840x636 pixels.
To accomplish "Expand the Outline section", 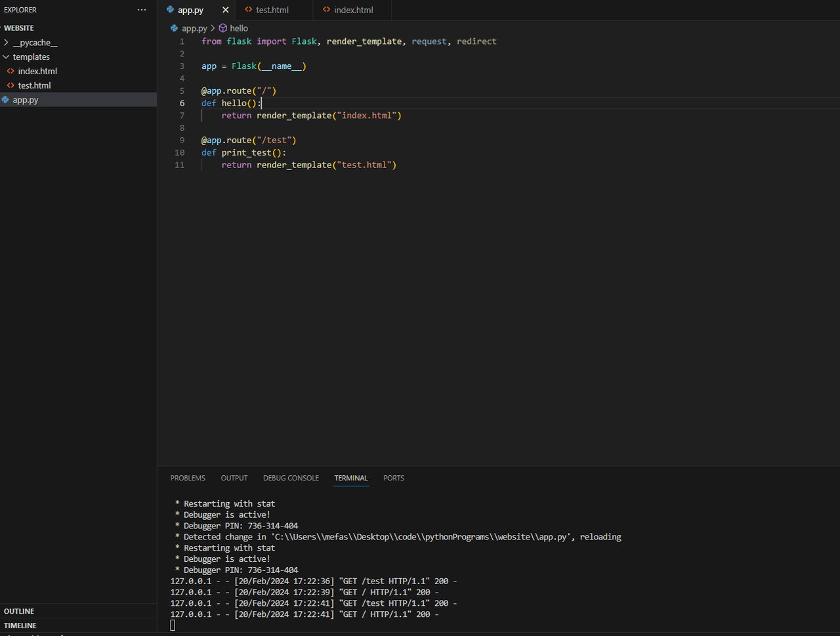I will click(x=19, y=611).
